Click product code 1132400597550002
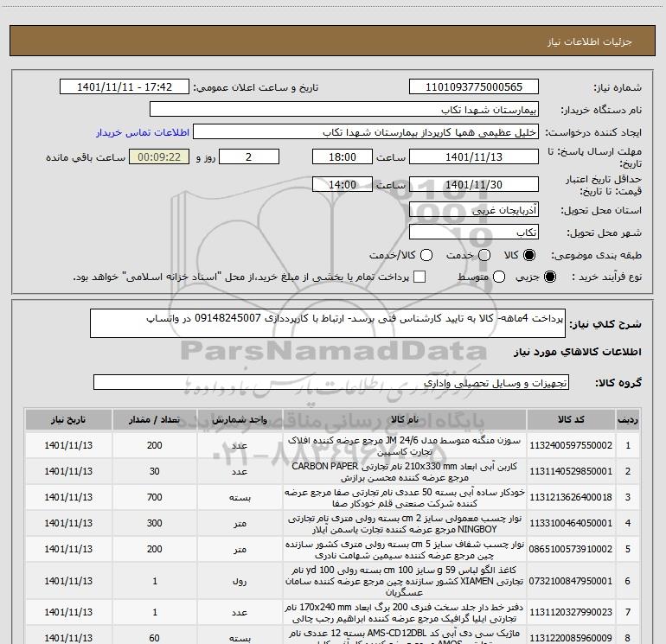 [x=571, y=445]
